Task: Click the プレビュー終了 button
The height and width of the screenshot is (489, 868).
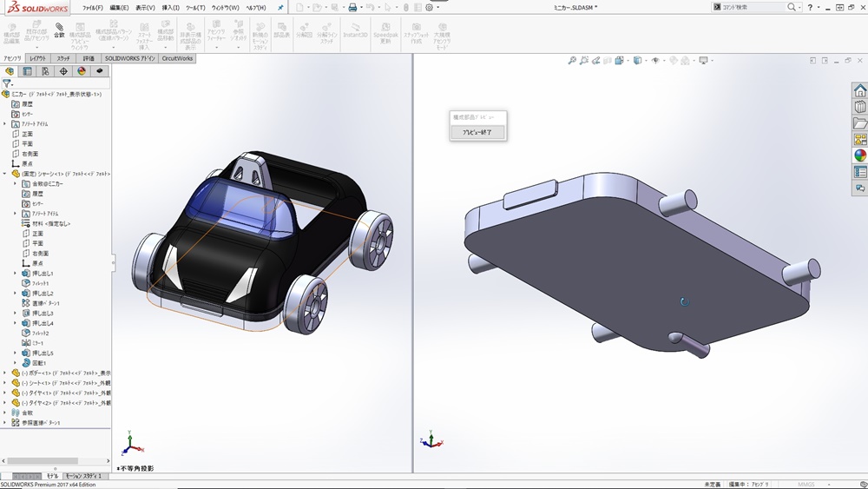Action: coord(477,132)
